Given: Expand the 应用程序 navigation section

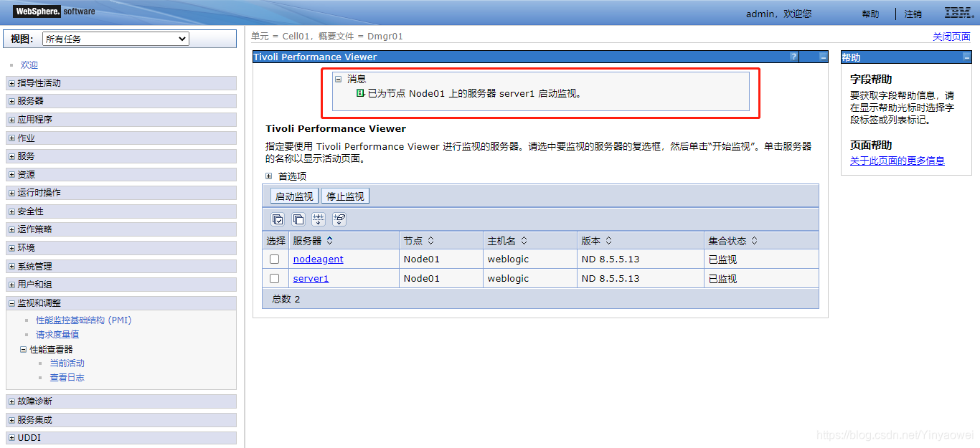Looking at the screenshot, I should 11,120.
